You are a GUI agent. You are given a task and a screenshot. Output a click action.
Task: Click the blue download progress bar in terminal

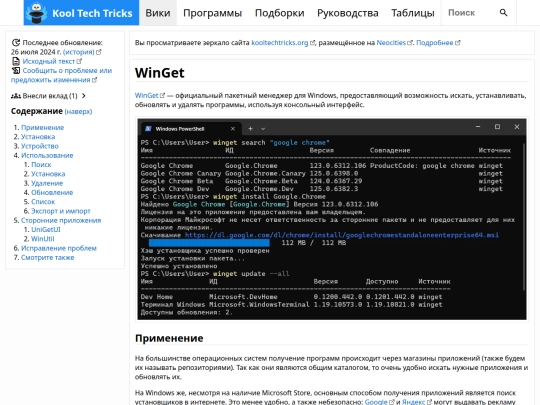[x=209, y=243]
